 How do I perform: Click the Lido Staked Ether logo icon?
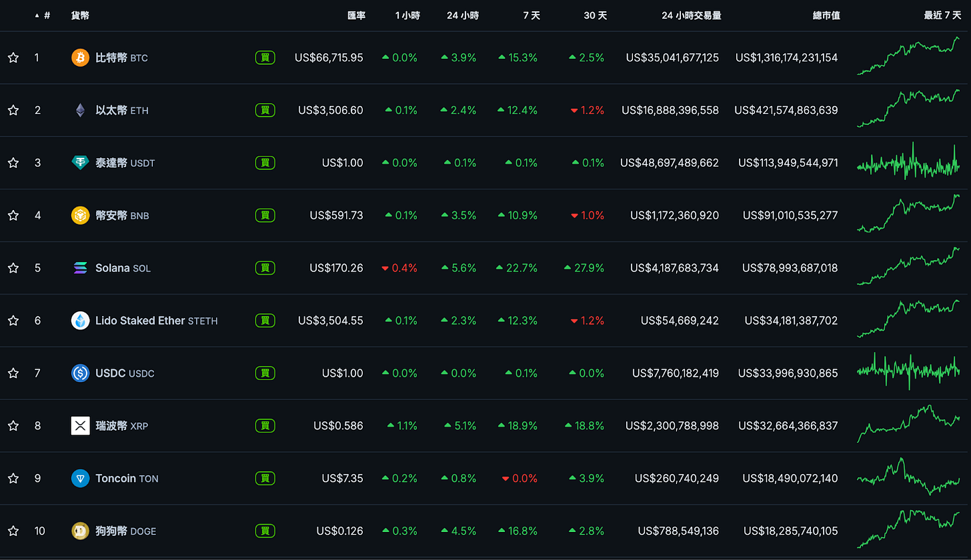(x=80, y=321)
